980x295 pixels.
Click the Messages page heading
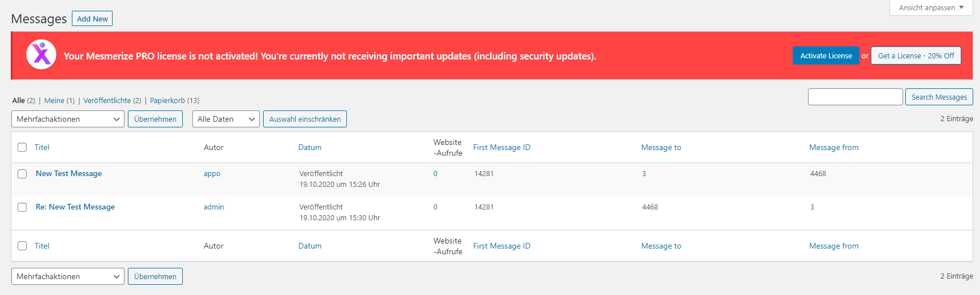[39, 19]
